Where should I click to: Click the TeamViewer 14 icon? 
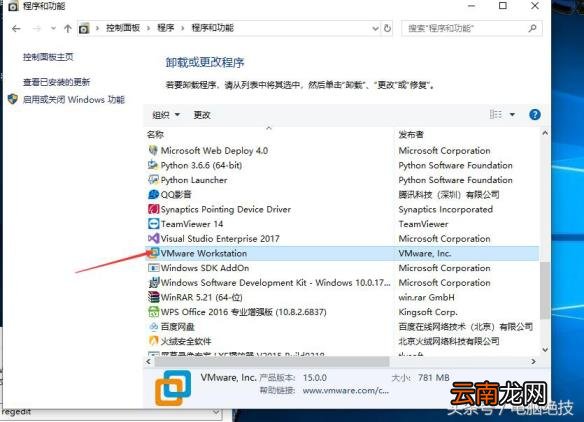point(153,224)
